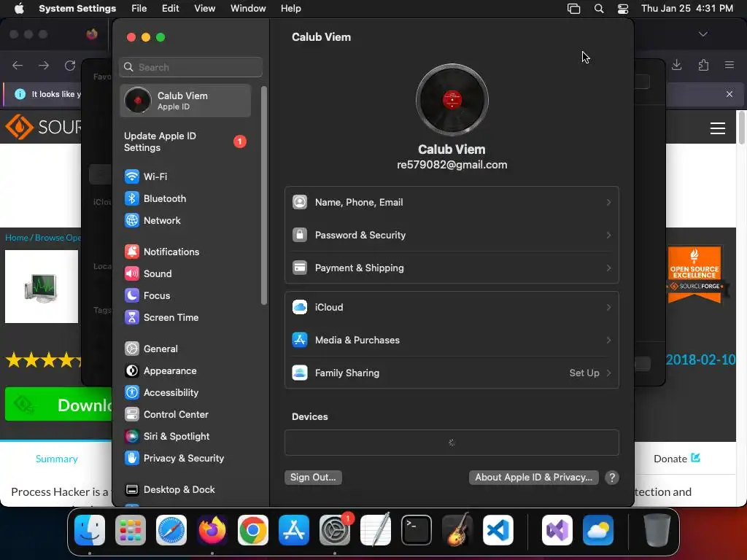
Task: Click the Sign Out button
Action: pyautogui.click(x=313, y=477)
